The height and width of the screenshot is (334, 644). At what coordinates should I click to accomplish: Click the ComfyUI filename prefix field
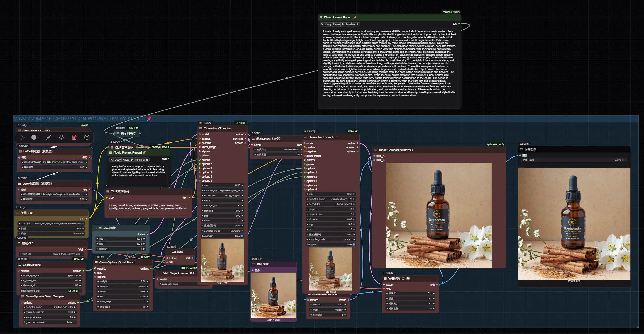pyautogui.click(x=574, y=160)
